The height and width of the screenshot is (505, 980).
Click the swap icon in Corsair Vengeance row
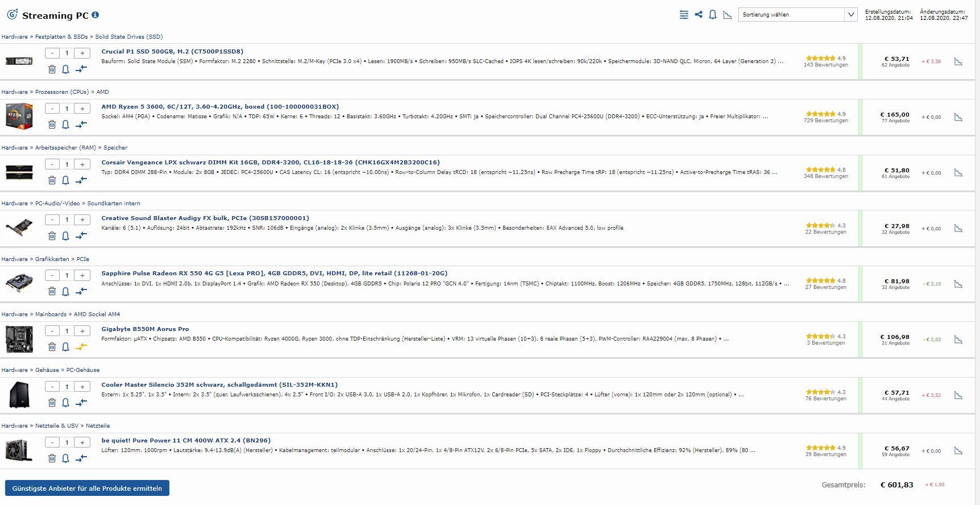(x=81, y=180)
